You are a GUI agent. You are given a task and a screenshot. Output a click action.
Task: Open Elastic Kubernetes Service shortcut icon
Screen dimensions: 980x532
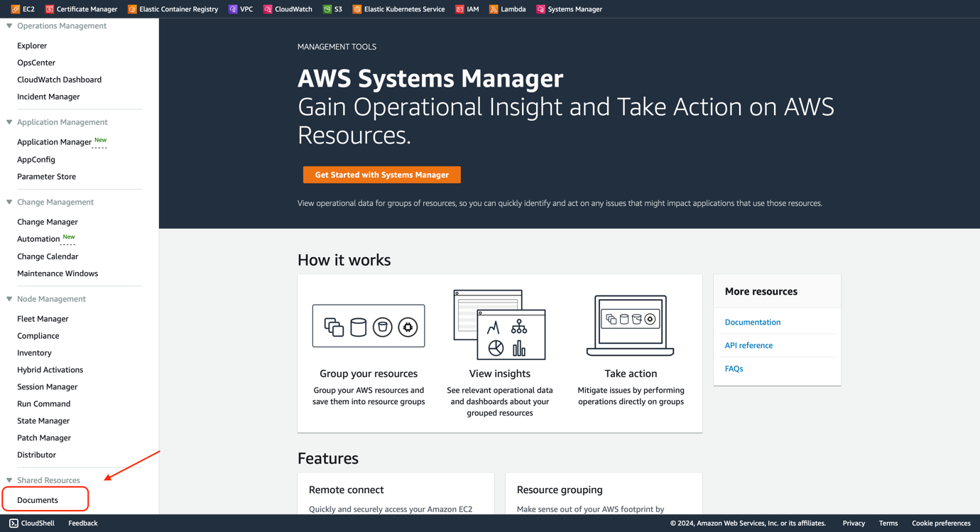[357, 9]
